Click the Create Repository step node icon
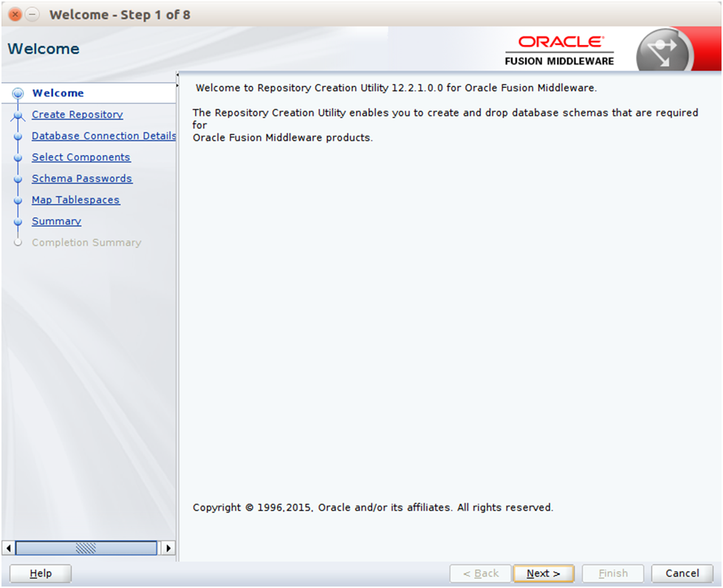 click(18, 114)
